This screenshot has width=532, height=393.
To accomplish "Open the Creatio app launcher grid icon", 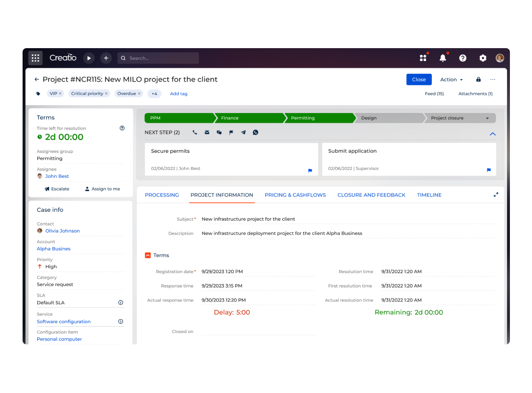I will point(35,57).
